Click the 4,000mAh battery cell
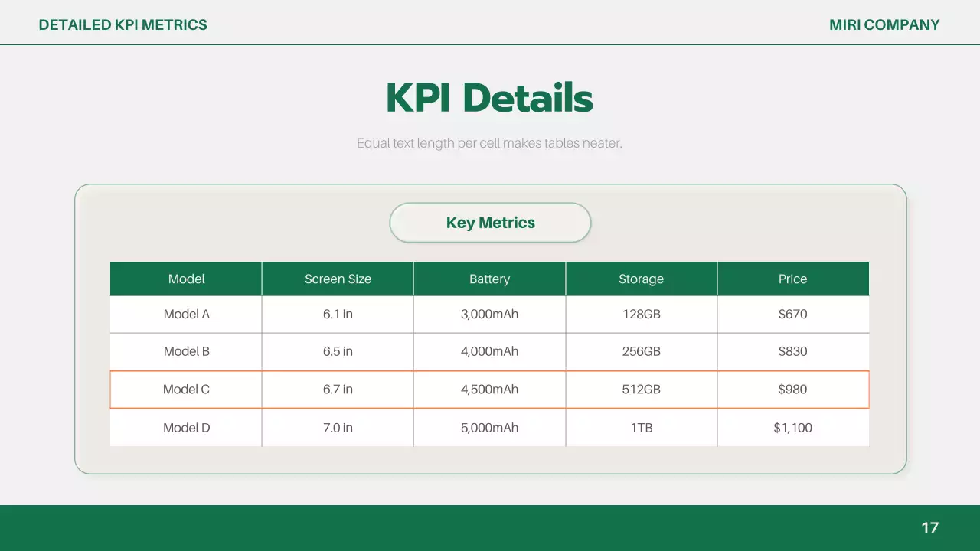Viewport: 980px width, 551px height. click(489, 351)
